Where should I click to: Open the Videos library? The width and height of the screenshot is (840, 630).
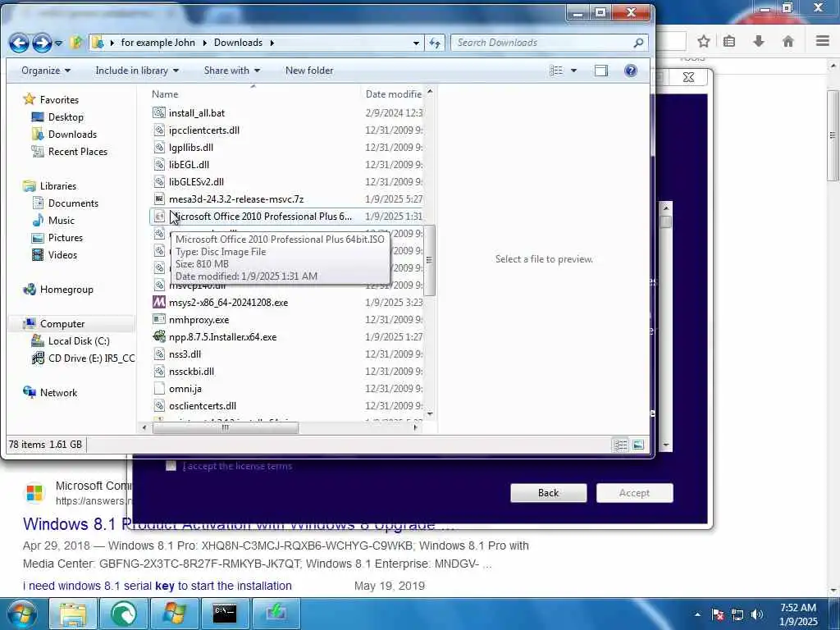tap(62, 255)
